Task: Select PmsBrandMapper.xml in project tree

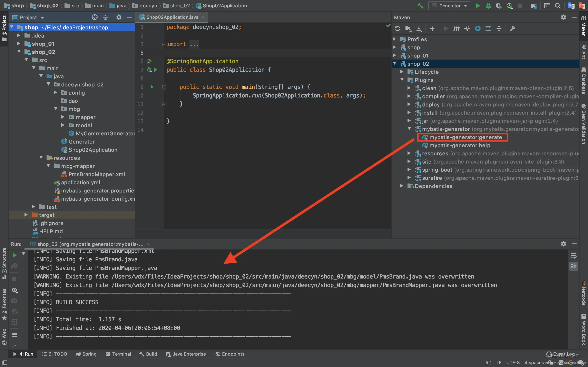Action: [96, 174]
